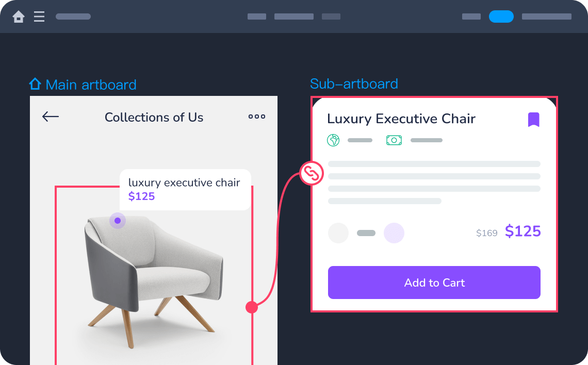Click the home icon in top bar
Screen dimensions: 588x365
coord(19,16)
